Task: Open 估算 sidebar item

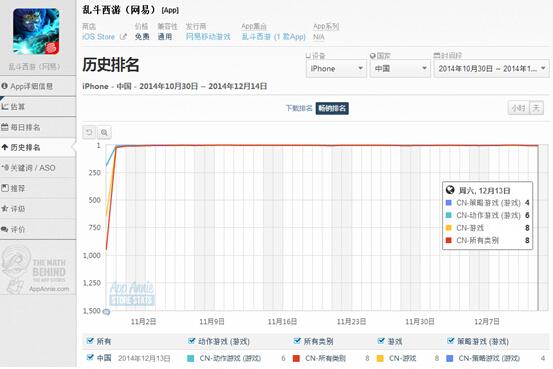Action: 38,107
